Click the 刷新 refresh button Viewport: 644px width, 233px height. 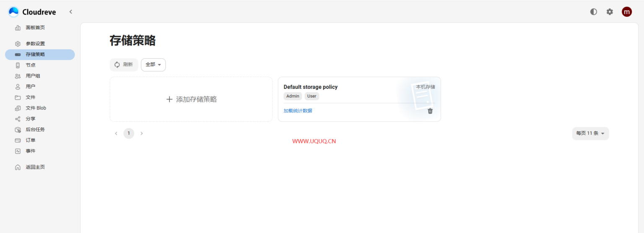coord(124,65)
